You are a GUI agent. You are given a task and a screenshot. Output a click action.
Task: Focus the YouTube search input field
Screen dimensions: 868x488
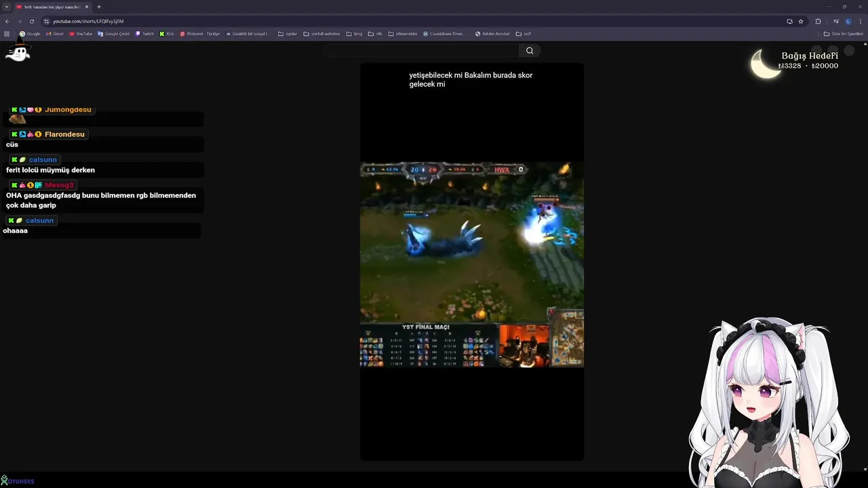pos(422,50)
